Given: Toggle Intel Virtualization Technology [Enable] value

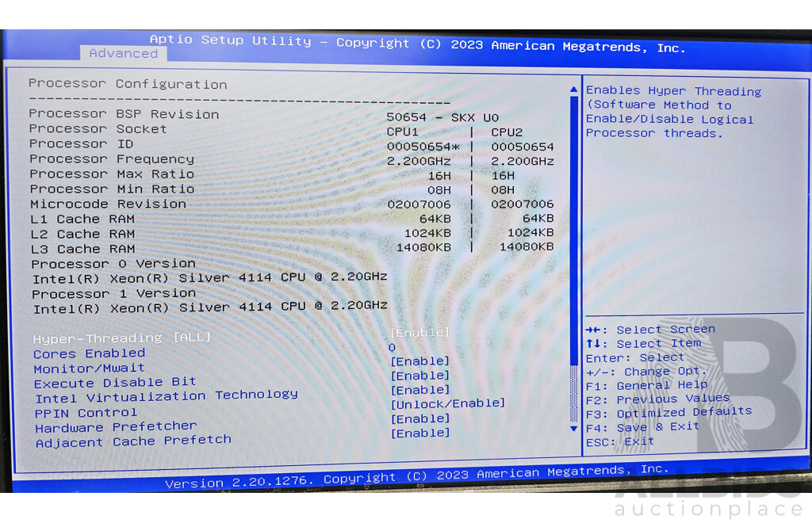Looking at the screenshot, I should 419,390.
